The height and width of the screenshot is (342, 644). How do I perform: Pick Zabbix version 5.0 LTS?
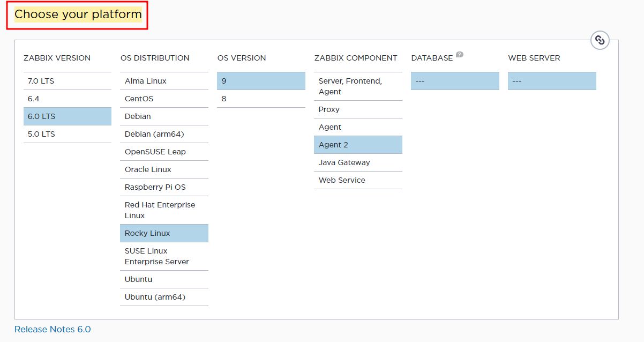(x=68, y=134)
